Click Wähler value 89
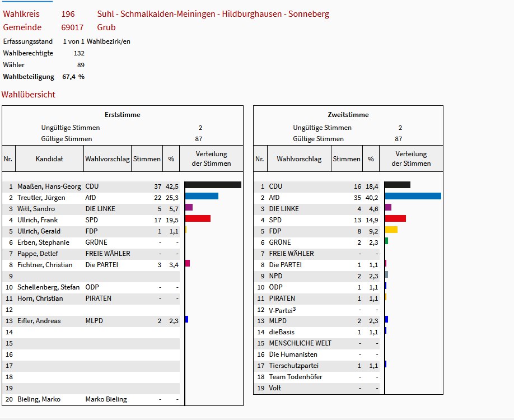The image size is (514, 420). 81,65
